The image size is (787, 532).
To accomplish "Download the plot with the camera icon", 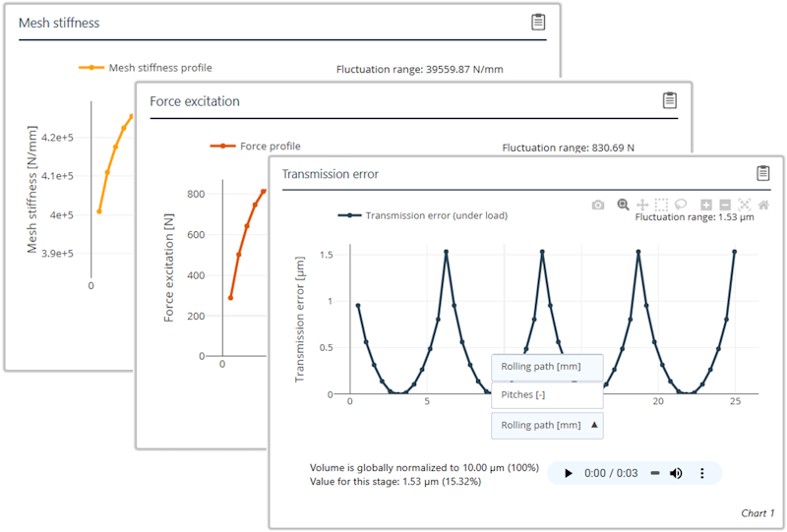I will click(x=598, y=205).
